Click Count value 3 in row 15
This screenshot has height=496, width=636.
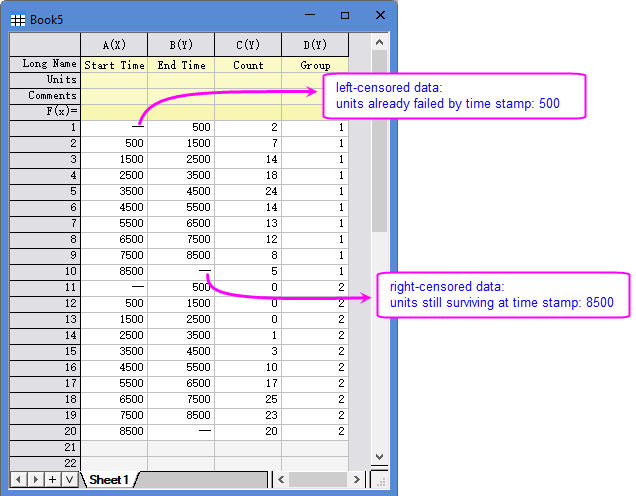point(248,352)
